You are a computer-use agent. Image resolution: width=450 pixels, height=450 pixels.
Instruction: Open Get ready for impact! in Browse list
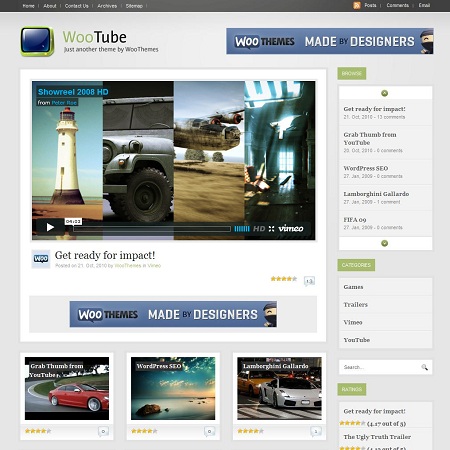[x=374, y=109]
